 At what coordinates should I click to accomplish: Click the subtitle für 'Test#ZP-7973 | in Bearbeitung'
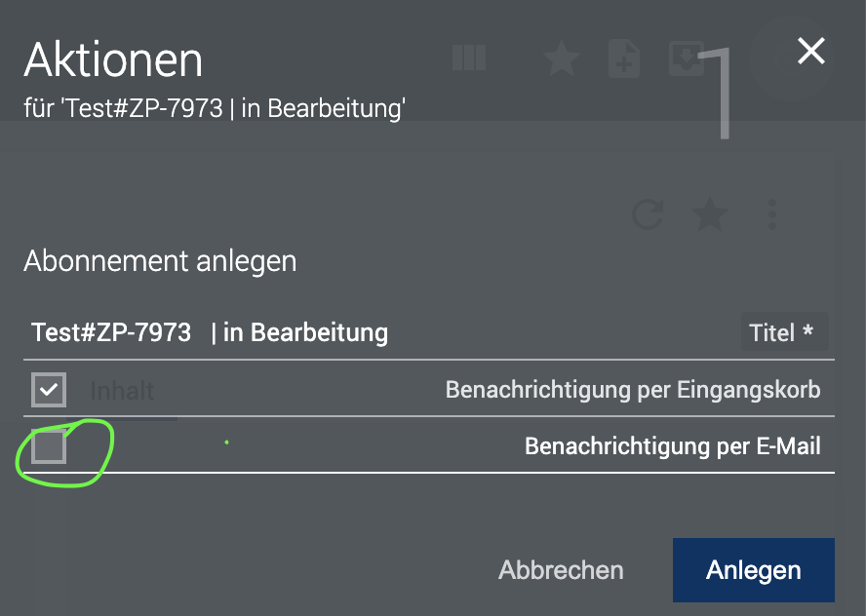click(215, 108)
